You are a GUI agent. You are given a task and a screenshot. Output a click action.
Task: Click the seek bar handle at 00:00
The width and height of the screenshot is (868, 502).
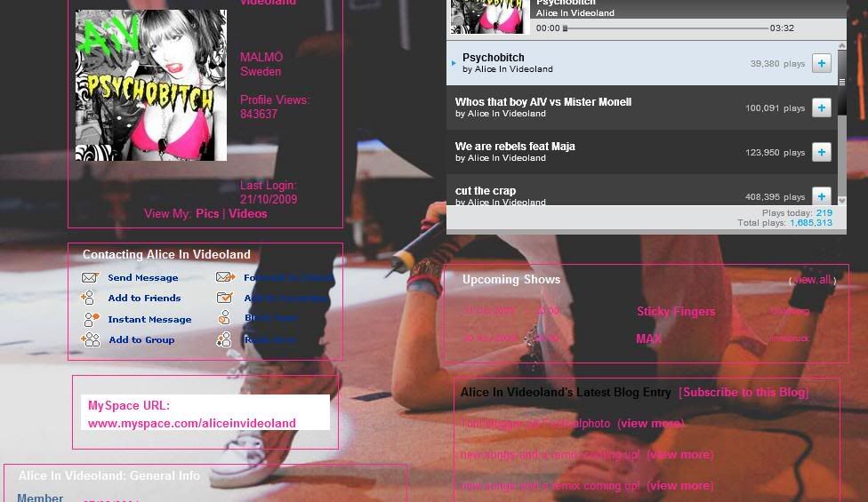point(566,28)
